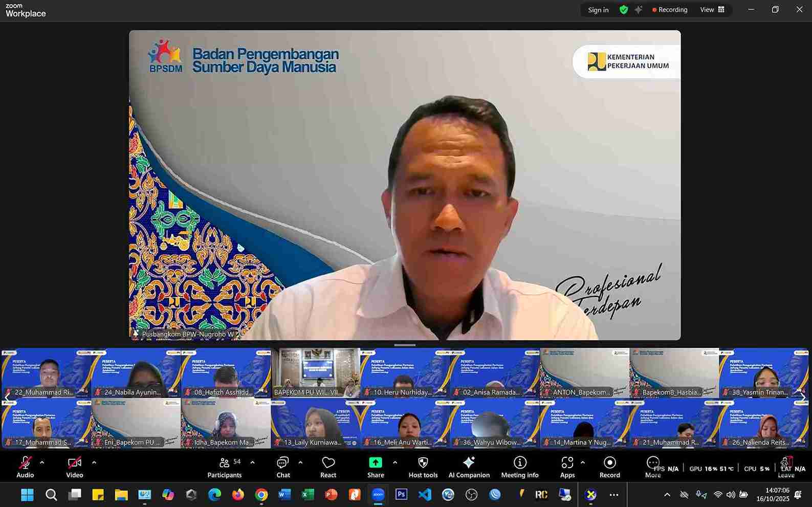Image resolution: width=812 pixels, height=507 pixels.
Task: Turn on camera with Video button
Action: pos(74,467)
